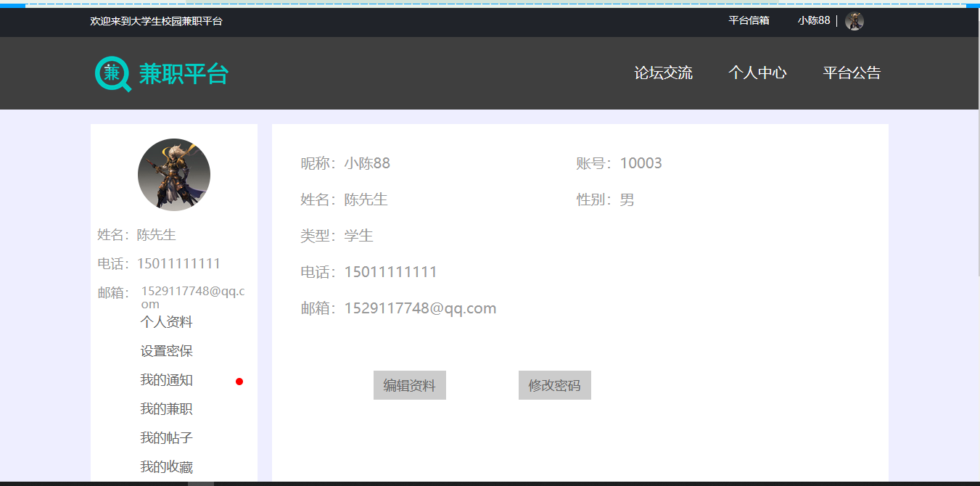Open the 平台公告 page
The image size is (980, 486).
tap(851, 73)
